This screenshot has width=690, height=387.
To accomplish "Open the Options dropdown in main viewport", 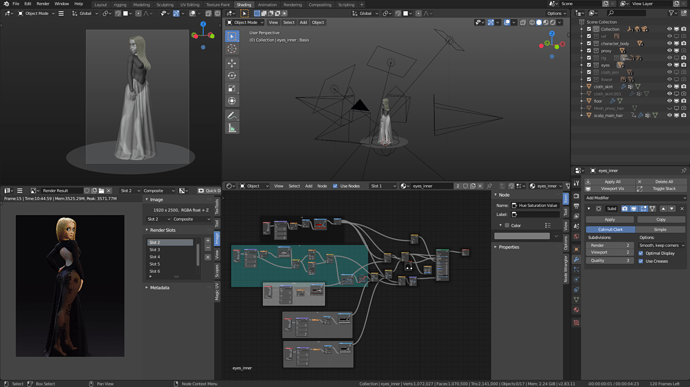I will pos(556,14).
